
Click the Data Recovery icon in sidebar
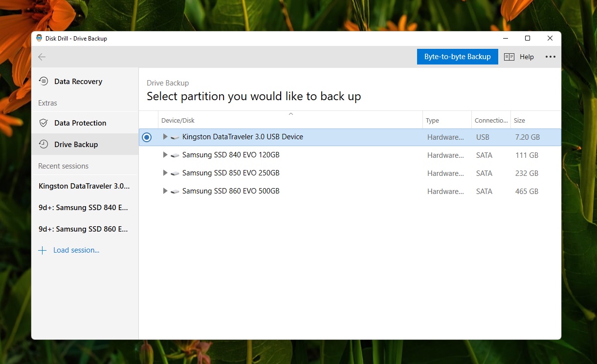click(44, 82)
